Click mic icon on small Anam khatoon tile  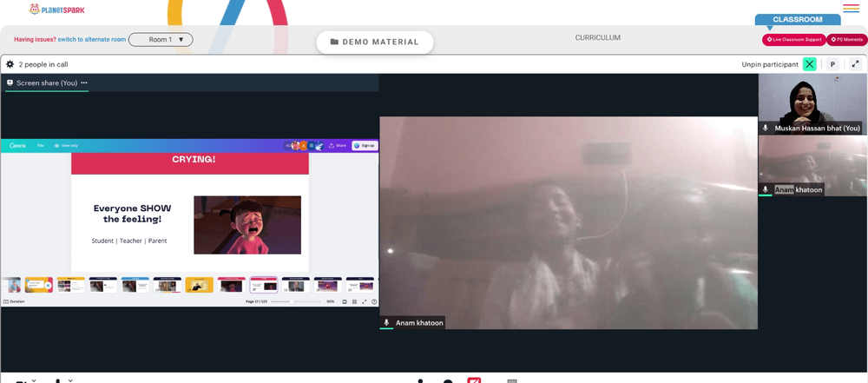click(x=766, y=189)
